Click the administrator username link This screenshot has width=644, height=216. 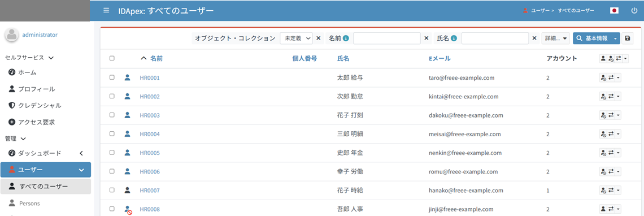[x=40, y=35]
